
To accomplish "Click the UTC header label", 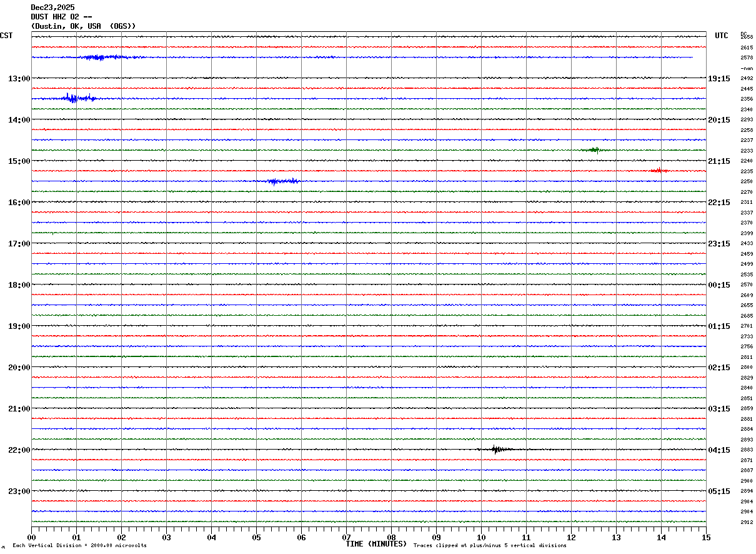I will click(x=721, y=36).
